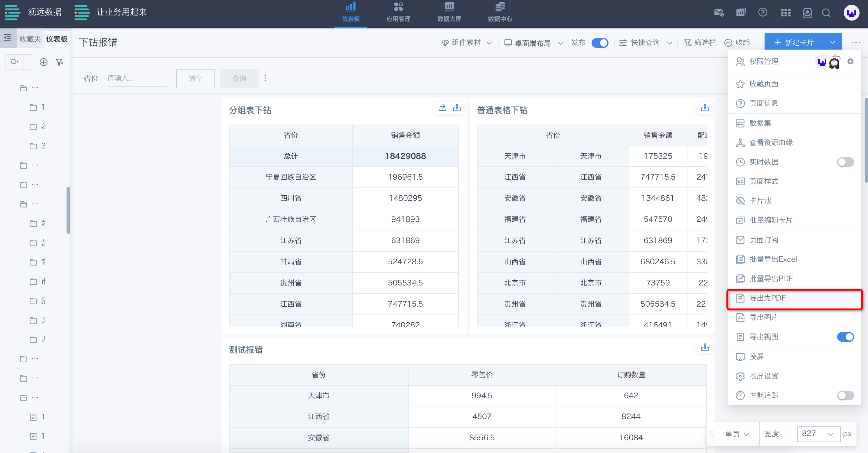Screen dimensions: 868x453
Task: Switch to the 数据中心 tab
Action: coord(500,13)
